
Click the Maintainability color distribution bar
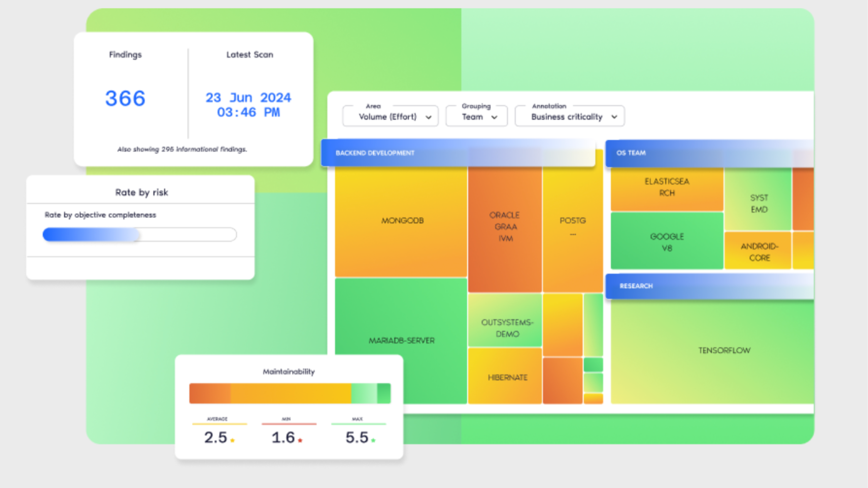[x=290, y=393]
